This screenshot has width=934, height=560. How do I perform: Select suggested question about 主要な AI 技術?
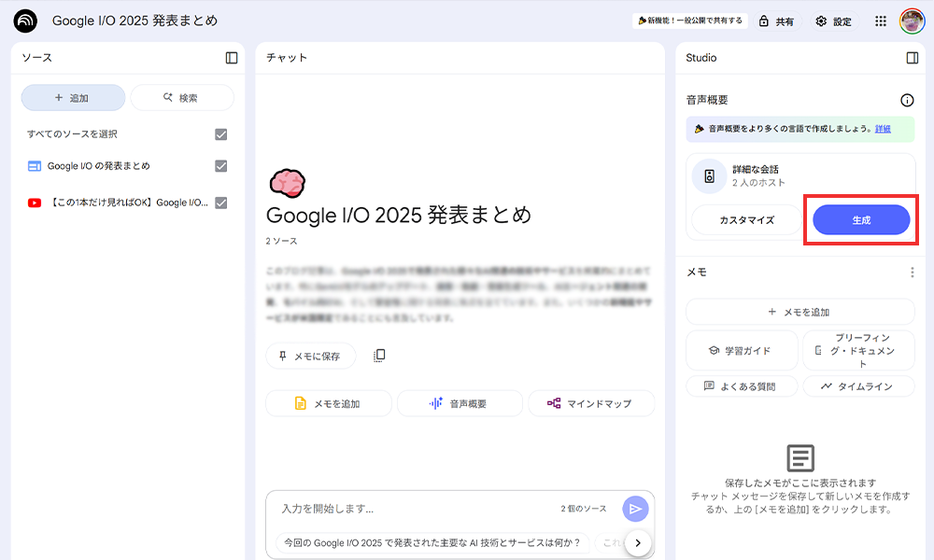click(x=432, y=543)
